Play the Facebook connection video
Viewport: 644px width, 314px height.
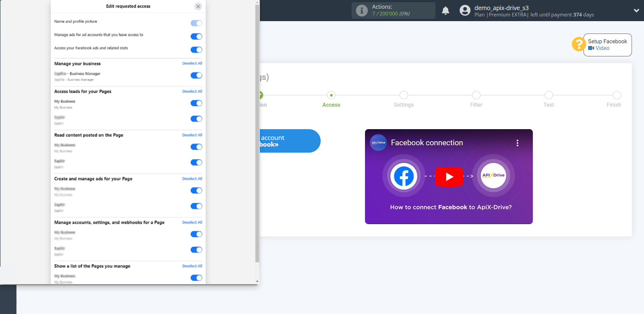(449, 176)
